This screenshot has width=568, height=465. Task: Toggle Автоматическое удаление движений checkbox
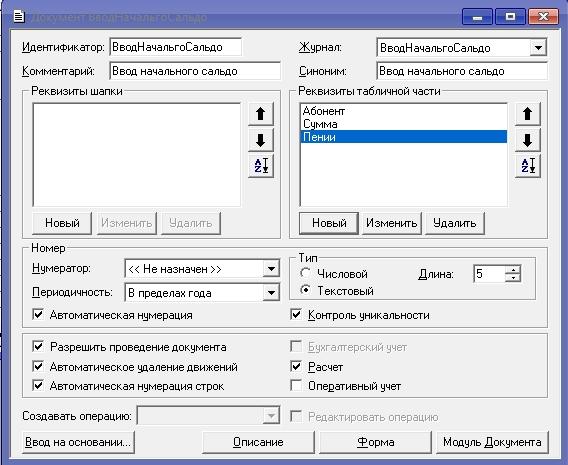tap(38, 366)
